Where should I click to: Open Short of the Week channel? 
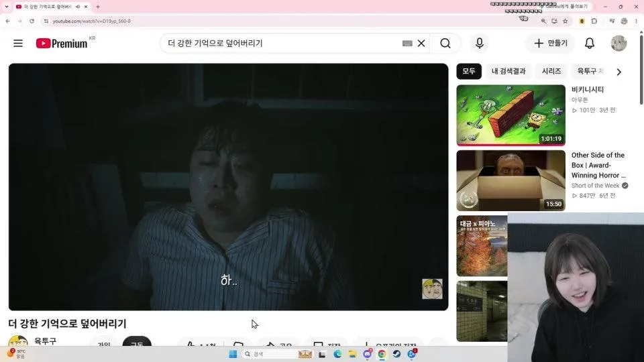595,186
